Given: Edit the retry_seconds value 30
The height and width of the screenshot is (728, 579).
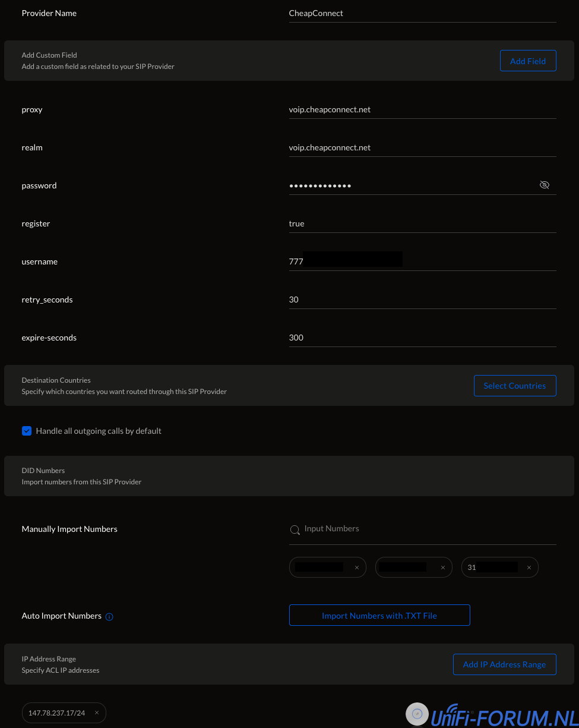Looking at the screenshot, I should [422, 300].
